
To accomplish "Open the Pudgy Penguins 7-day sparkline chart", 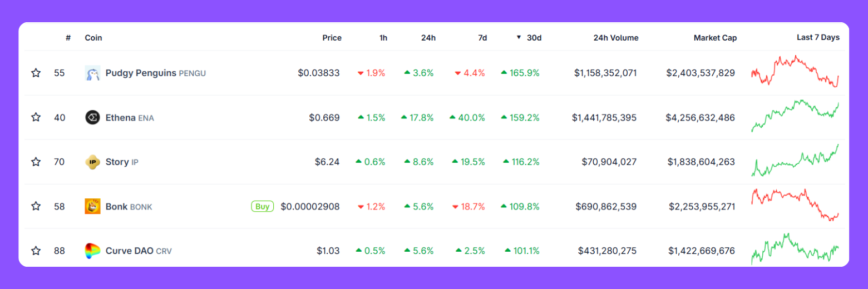I will click(x=795, y=72).
